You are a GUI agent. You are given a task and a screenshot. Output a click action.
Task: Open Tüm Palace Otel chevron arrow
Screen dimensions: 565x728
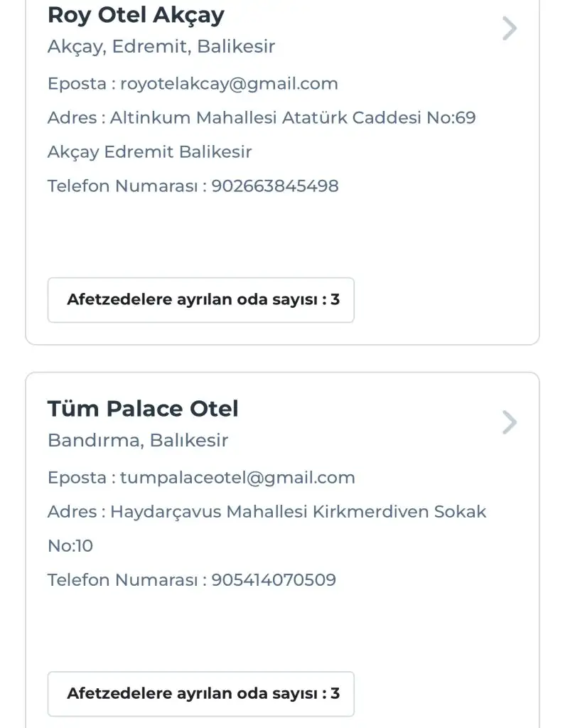click(x=509, y=422)
